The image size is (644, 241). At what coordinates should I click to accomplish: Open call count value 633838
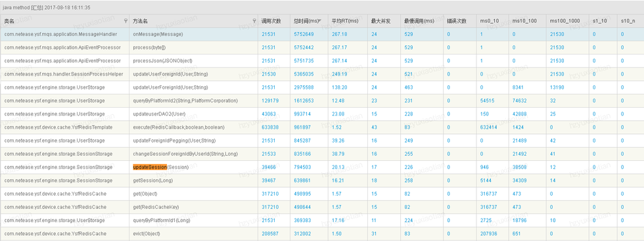click(270, 127)
